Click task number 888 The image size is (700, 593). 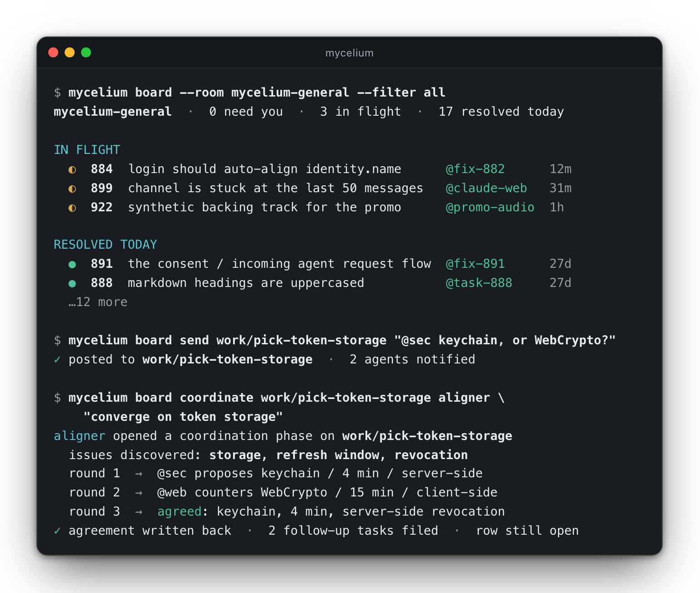pos(101,283)
